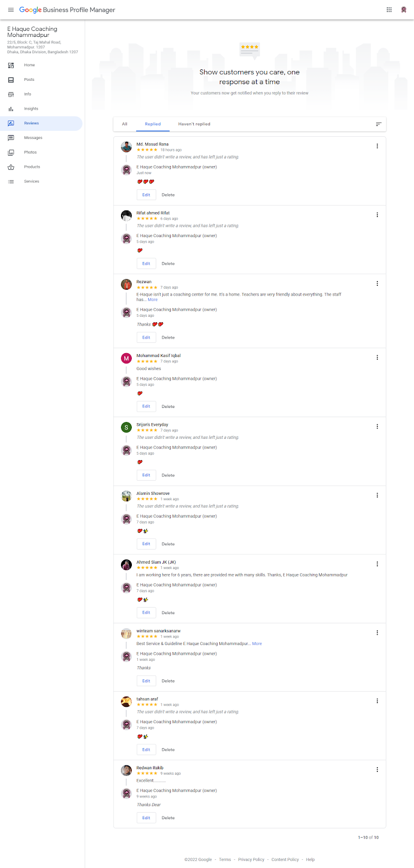Open the Privacy Policy footer link

tap(251, 860)
